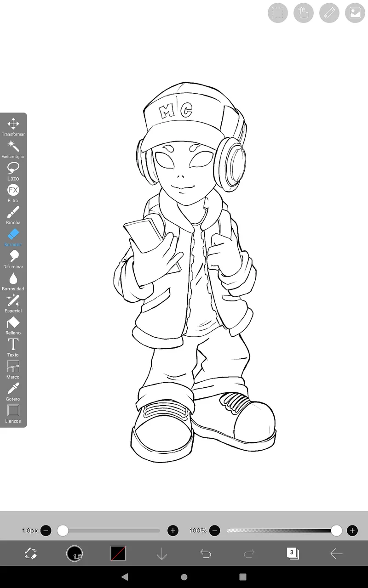Click the opacity slider handle
Screen dimensions: 368x588
coord(337,531)
